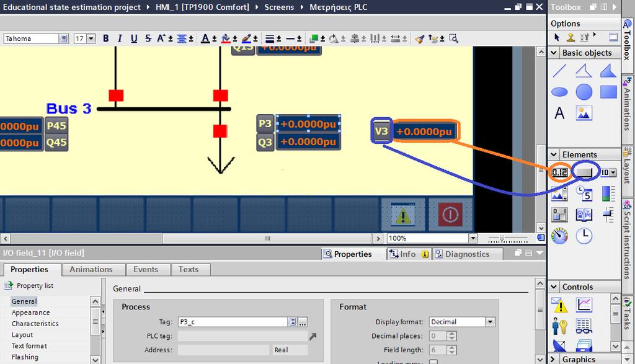Collapse the Elements section

[x=554, y=154]
